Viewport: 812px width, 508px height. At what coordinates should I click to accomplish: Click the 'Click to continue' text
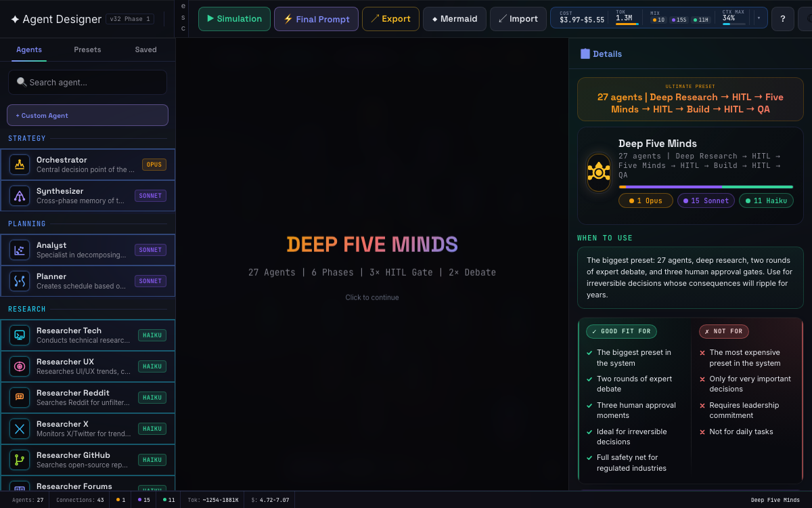pyautogui.click(x=372, y=297)
